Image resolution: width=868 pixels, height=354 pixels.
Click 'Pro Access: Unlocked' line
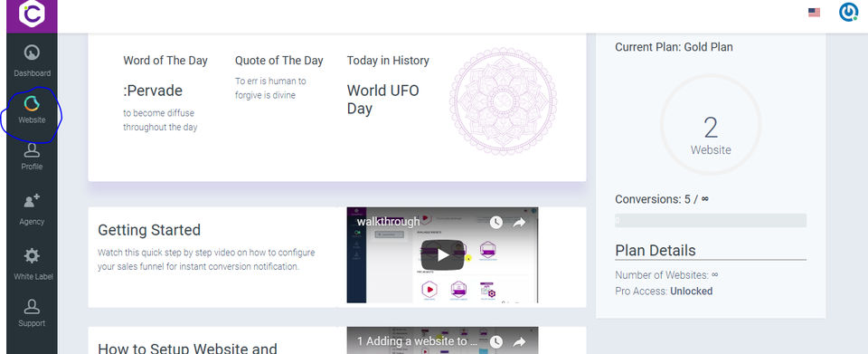click(664, 291)
